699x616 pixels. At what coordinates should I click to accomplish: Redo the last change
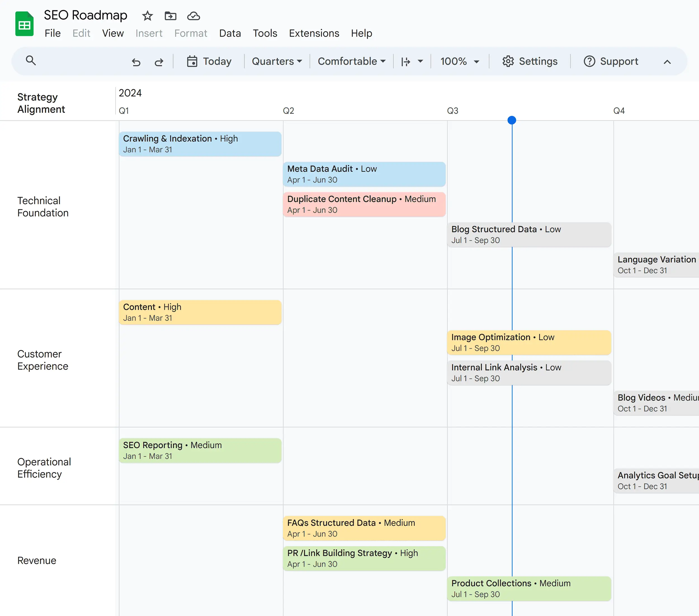[x=159, y=61]
